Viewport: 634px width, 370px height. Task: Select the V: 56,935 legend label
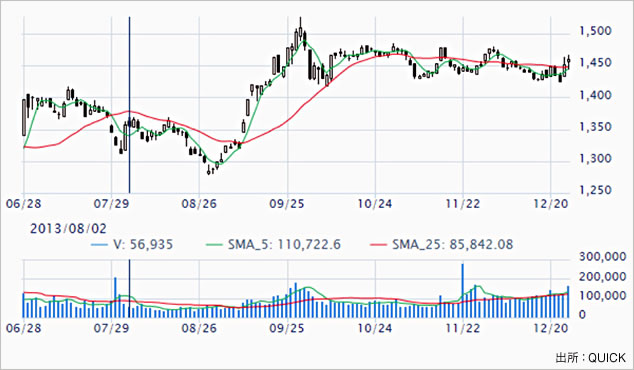click(143, 245)
